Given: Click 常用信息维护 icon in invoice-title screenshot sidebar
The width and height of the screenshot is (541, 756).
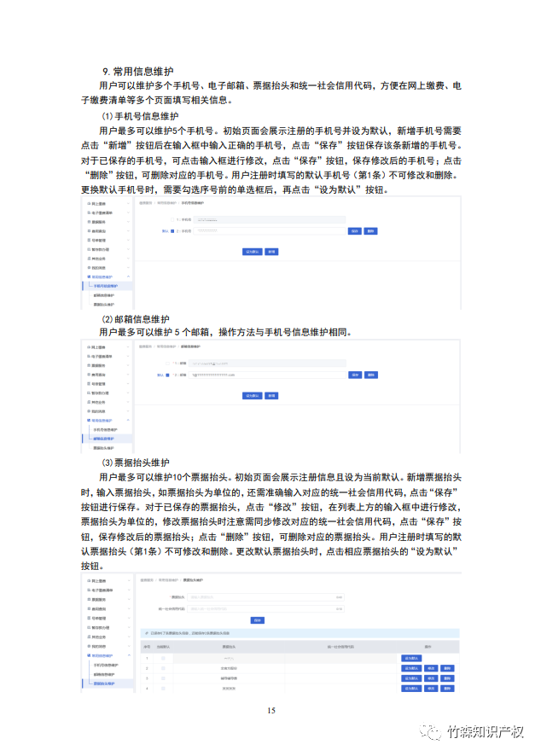Looking at the screenshot, I should tap(89, 655).
